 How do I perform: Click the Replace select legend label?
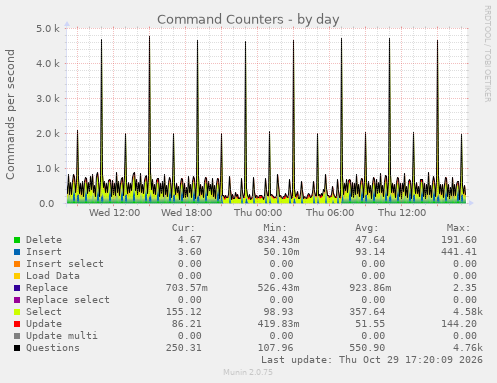(68, 300)
